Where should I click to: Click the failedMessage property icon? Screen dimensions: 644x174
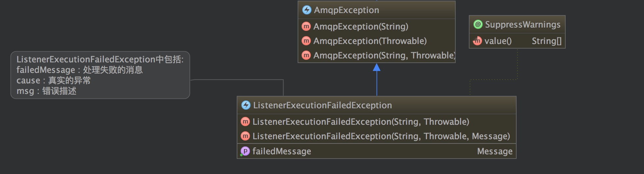tap(245, 151)
